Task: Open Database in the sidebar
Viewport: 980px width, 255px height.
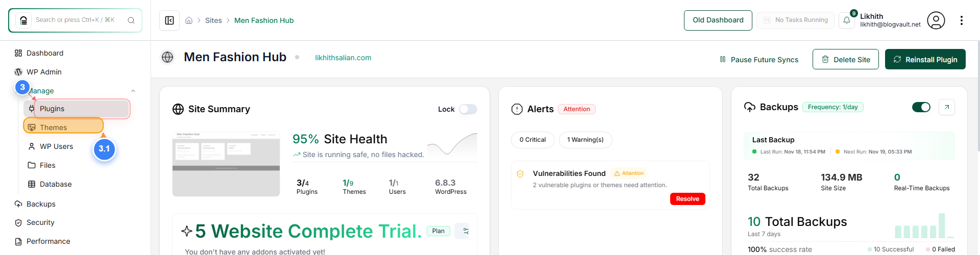Action: [50, 184]
